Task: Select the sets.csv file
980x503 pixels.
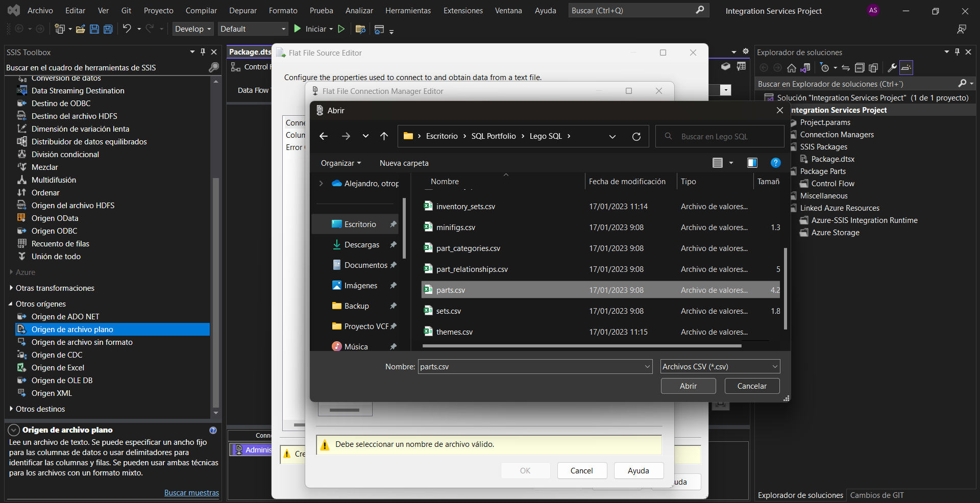Action: click(448, 311)
